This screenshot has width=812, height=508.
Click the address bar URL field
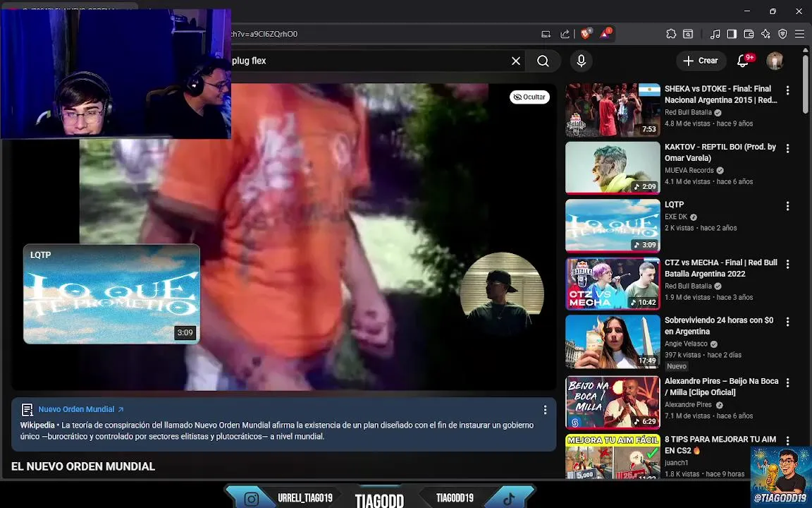pos(383,34)
